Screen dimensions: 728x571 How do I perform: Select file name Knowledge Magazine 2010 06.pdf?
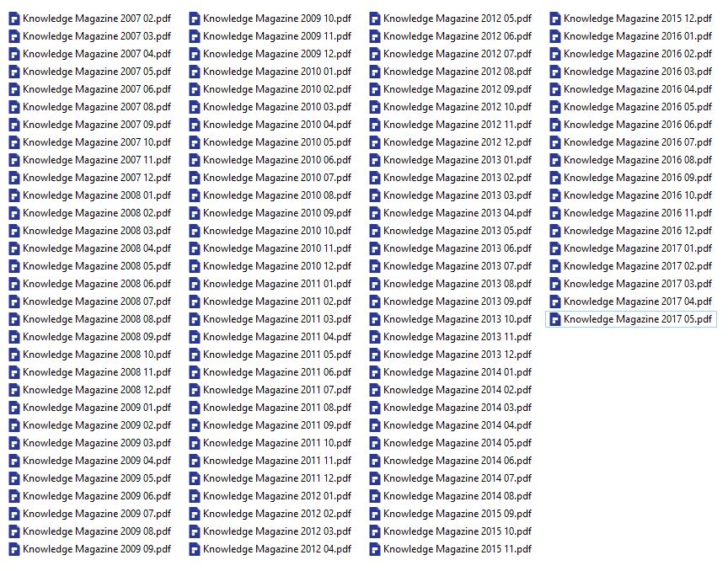click(x=276, y=160)
